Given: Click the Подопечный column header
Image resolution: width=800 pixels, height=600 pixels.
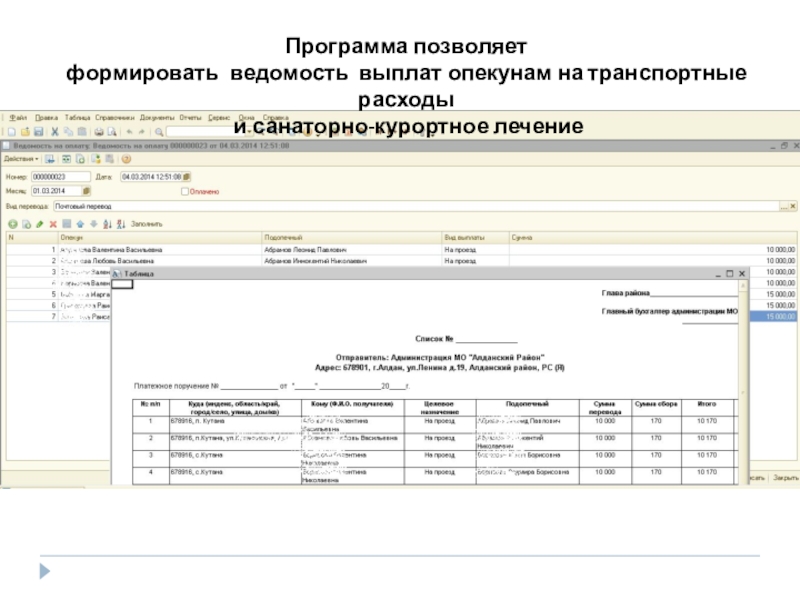Looking at the screenshot, I should tap(352, 237).
